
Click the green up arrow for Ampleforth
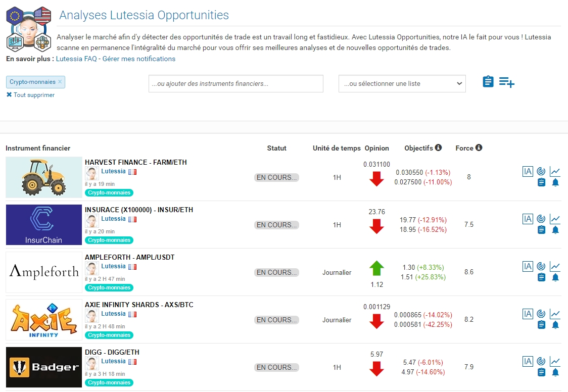(377, 268)
